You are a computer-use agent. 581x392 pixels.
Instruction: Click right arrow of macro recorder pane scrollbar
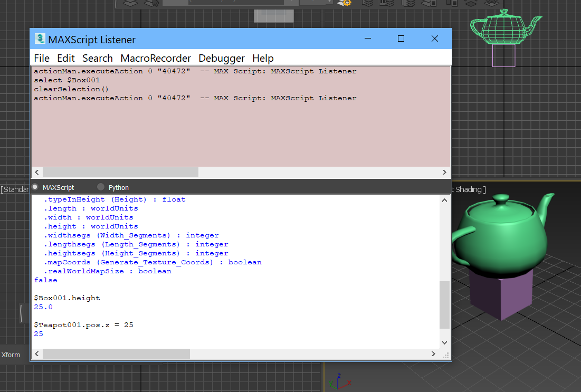[444, 173]
